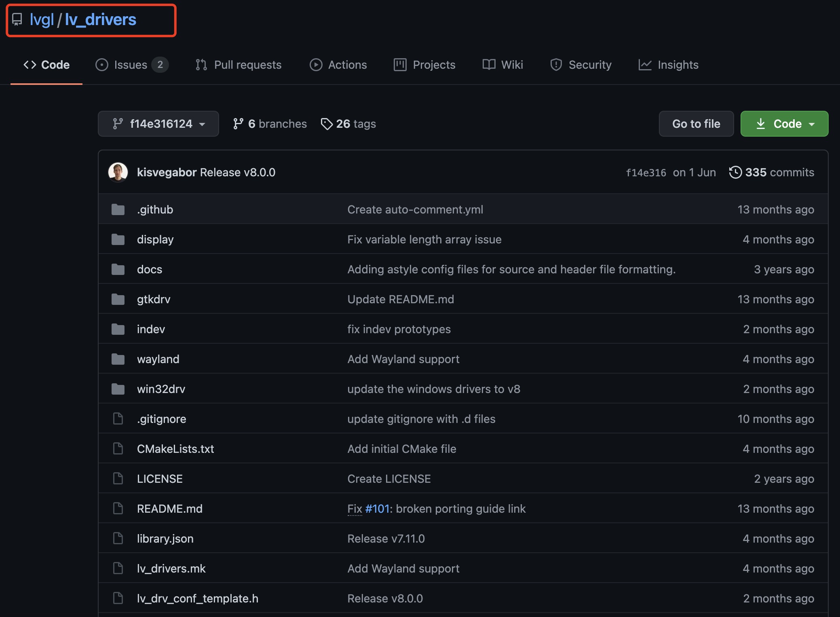Open the lv_drivers.mk file
840x617 pixels.
point(171,568)
